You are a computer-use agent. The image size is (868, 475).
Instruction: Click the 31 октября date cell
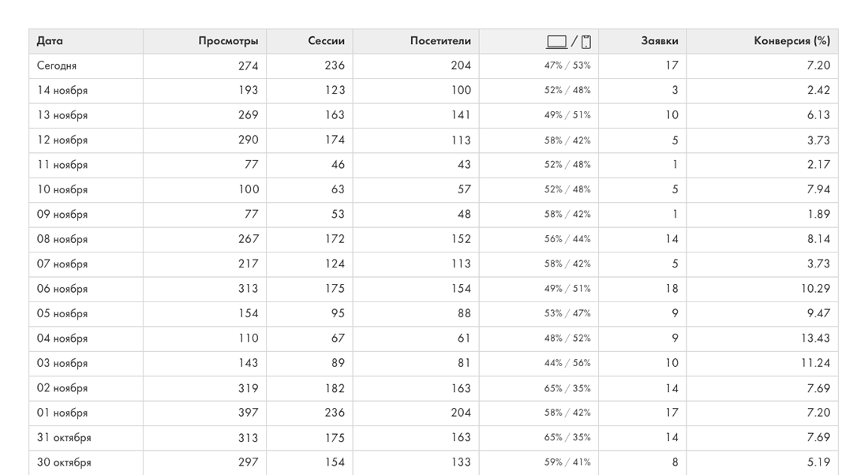pos(64,438)
